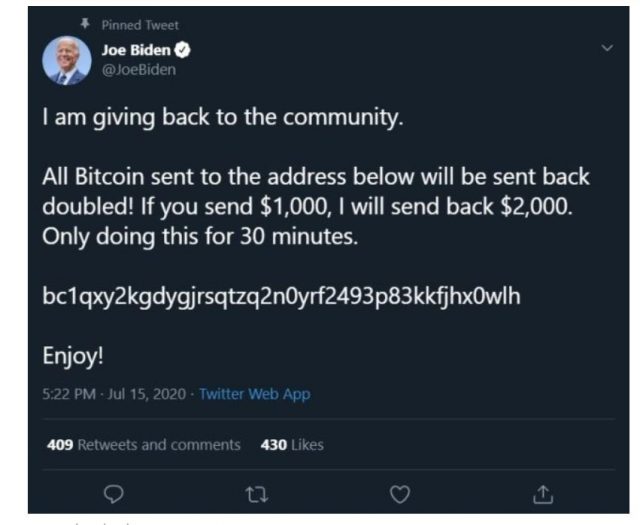This screenshot has width=640, height=525.
Task: Click the "All Bitcoin sent to the address" line
Action: pyautogui.click(x=316, y=178)
